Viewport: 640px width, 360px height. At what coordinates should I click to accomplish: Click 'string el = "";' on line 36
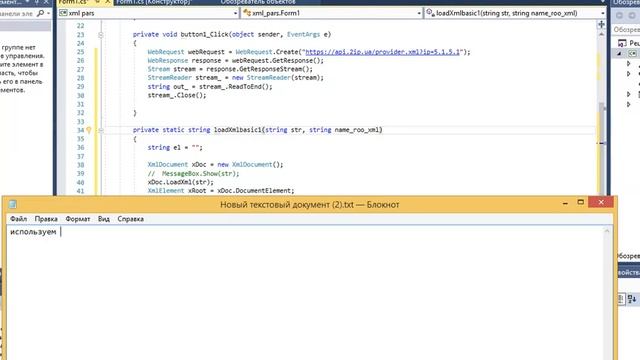tap(175, 147)
